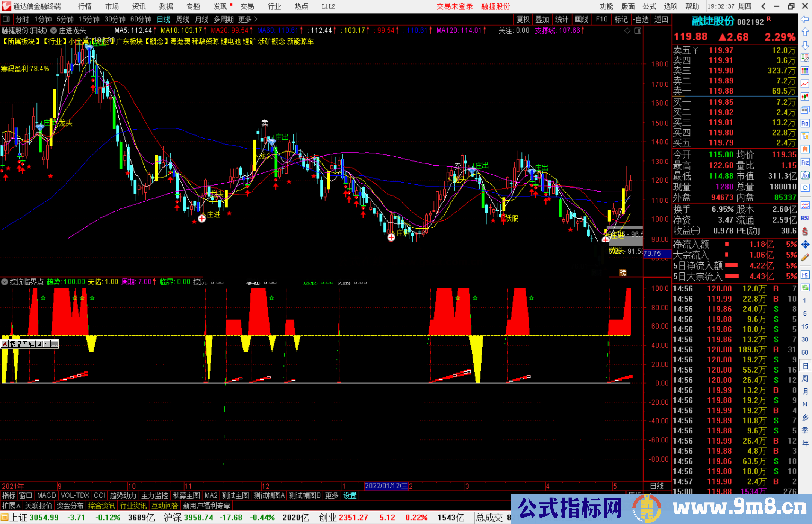Open the F10 company info sidebar icon

[805, 123]
